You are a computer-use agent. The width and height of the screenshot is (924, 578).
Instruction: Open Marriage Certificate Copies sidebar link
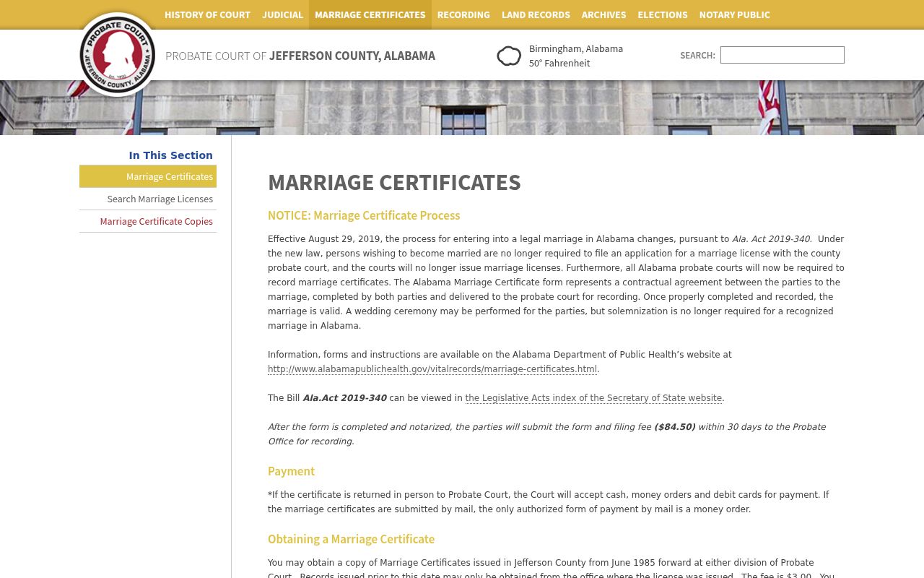coord(148,221)
